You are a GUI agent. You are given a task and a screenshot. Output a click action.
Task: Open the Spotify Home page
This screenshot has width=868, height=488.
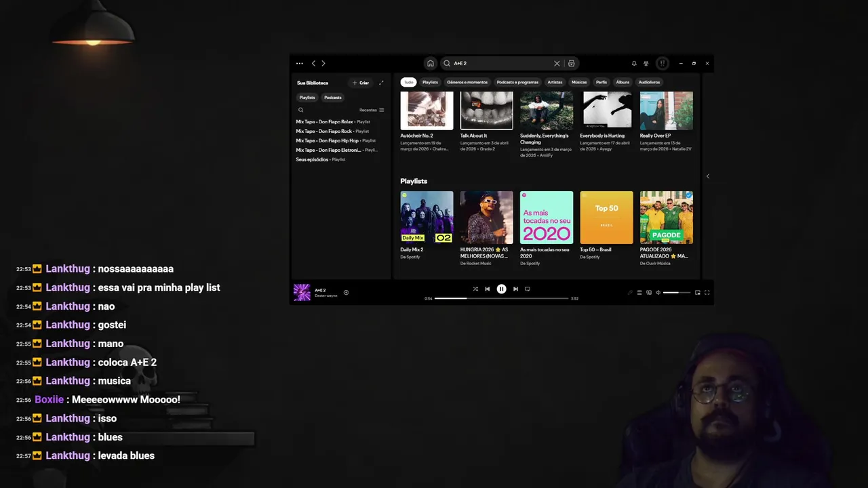tap(430, 63)
